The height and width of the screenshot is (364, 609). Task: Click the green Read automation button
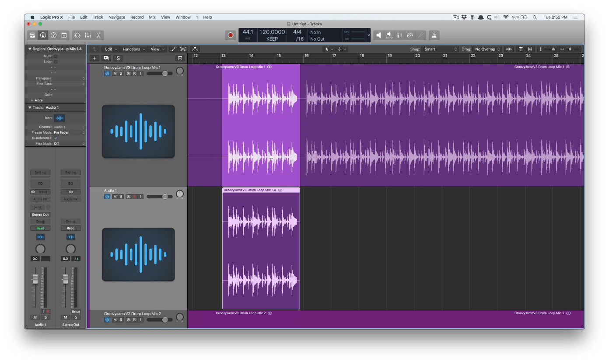click(x=40, y=228)
